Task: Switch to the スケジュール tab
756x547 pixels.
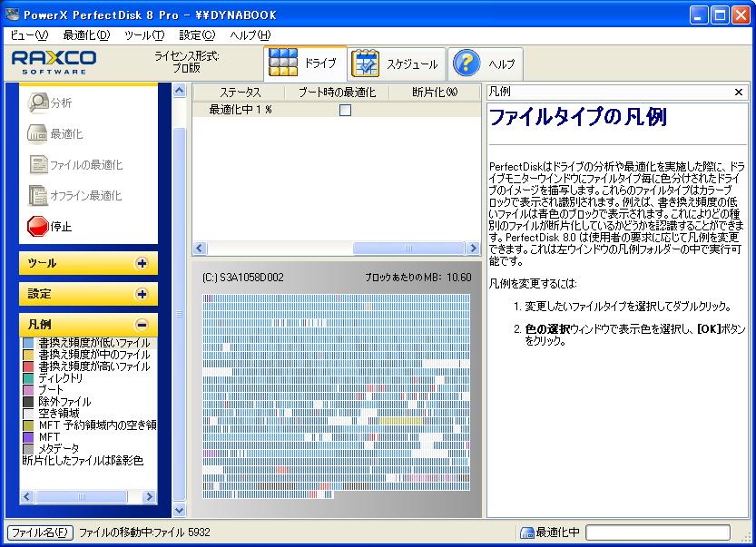Action: pos(397,63)
